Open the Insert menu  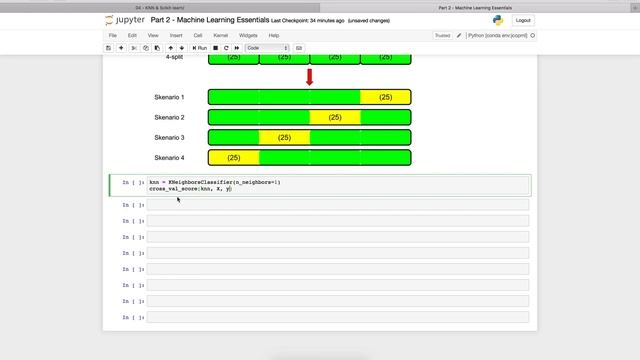click(176, 36)
